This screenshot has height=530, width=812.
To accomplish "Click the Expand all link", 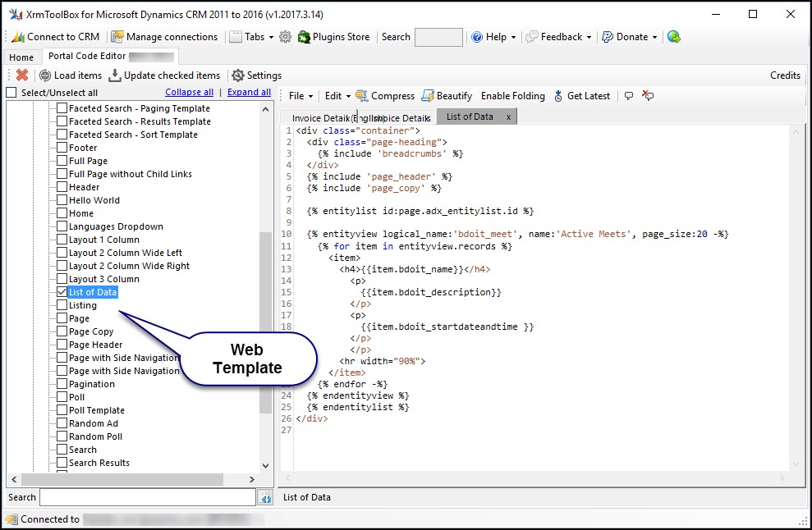I will [x=248, y=91].
